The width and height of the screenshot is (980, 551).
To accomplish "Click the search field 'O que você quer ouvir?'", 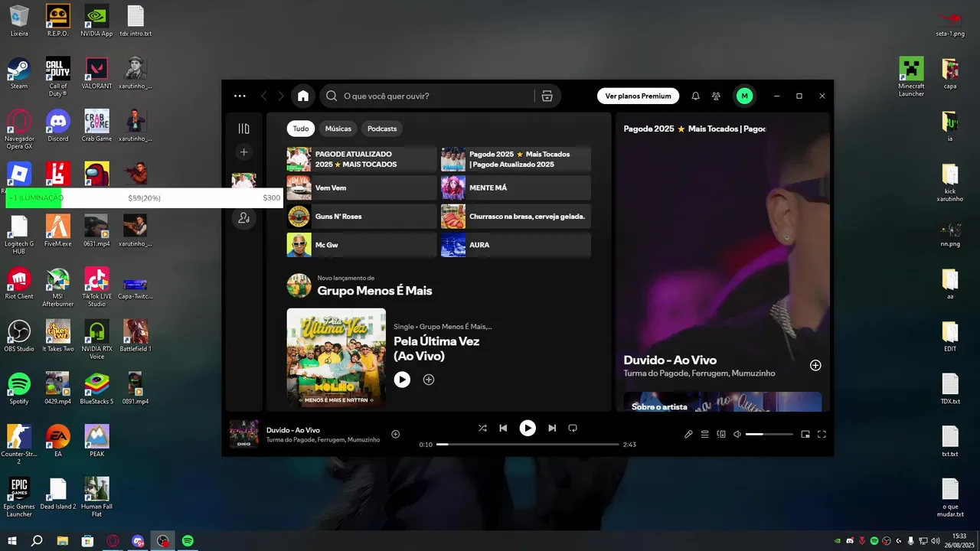I will point(429,96).
